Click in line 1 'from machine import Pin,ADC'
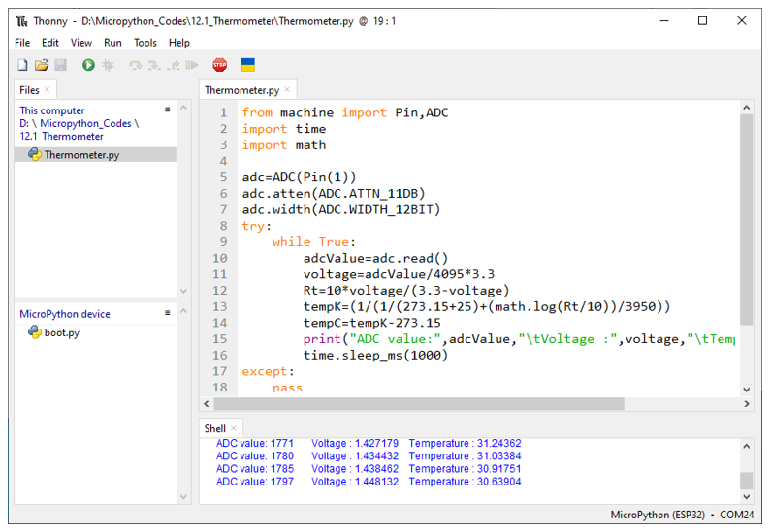Screen dimensions: 771x532 tap(344, 112)
